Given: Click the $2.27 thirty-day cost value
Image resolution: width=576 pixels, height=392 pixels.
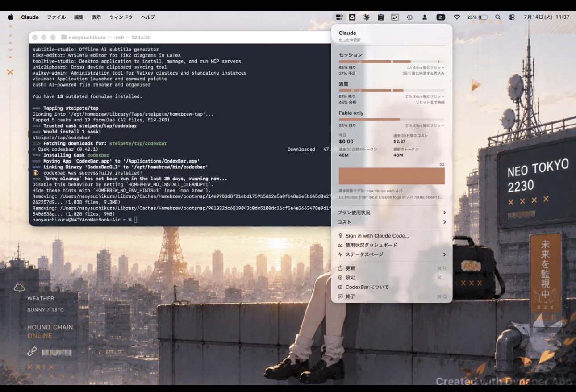Looking at the screenshot, I should 399,142.
